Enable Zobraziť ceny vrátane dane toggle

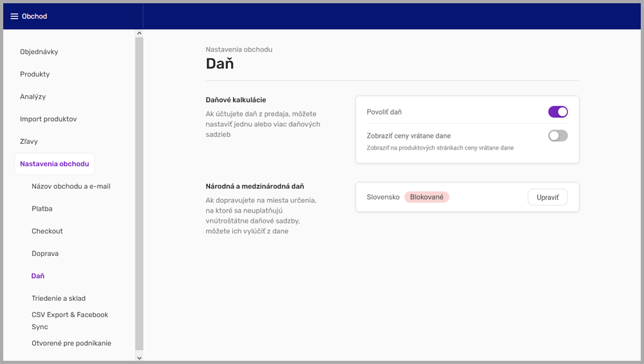pyautogui.click(x=557, y=136)
